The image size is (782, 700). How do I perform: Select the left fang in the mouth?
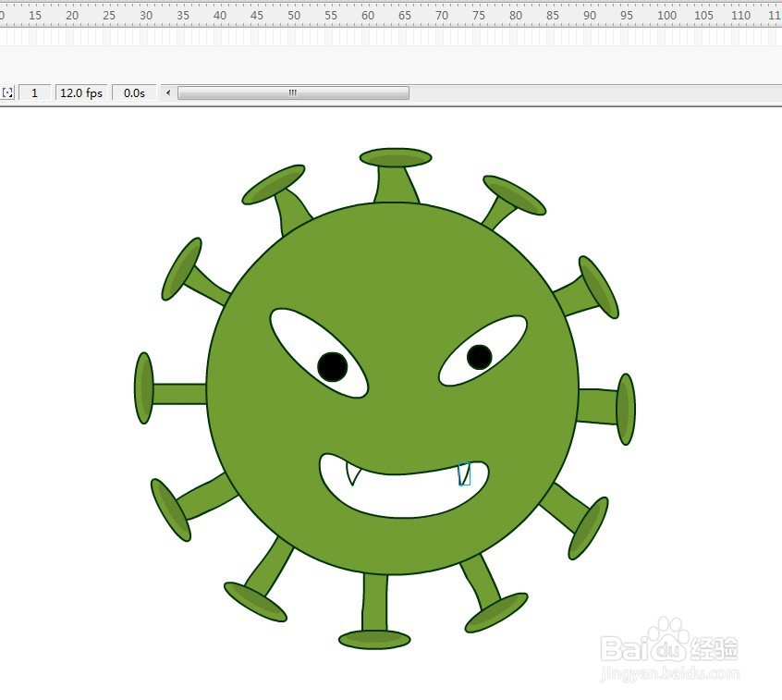pos(352,474)
